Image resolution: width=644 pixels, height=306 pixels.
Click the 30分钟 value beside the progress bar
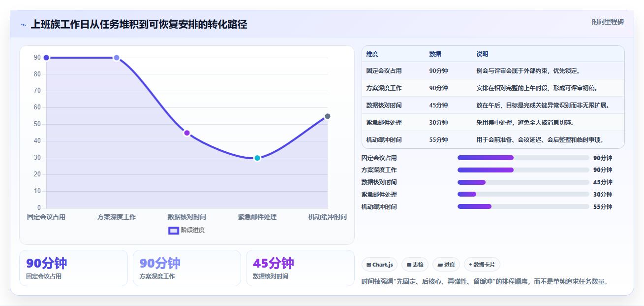[x=603, y=195]
